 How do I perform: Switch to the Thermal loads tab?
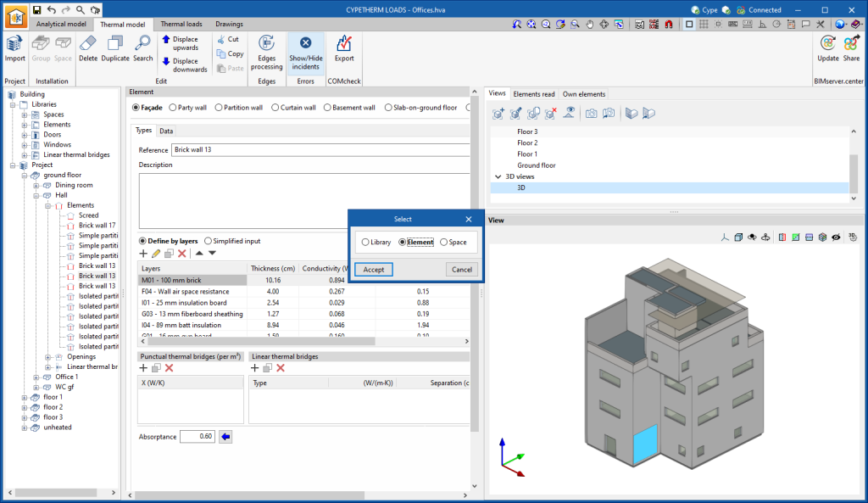[x=181, y=25]
